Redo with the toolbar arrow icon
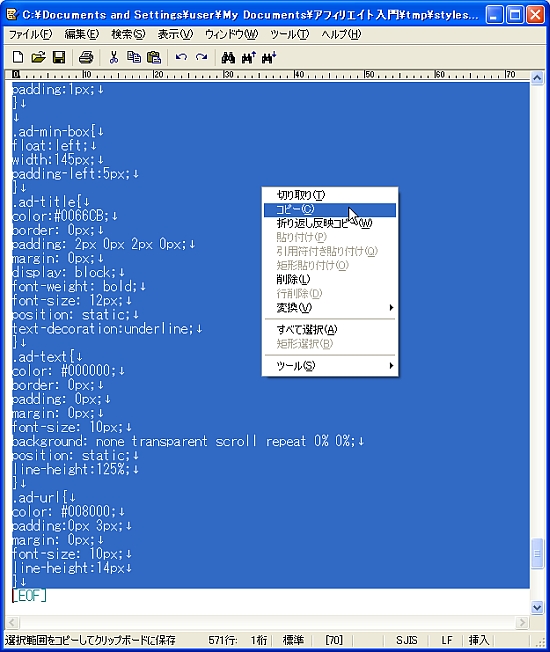Image resolution: width=550 pixels, height=652 pixels. (x=202, y=57)
